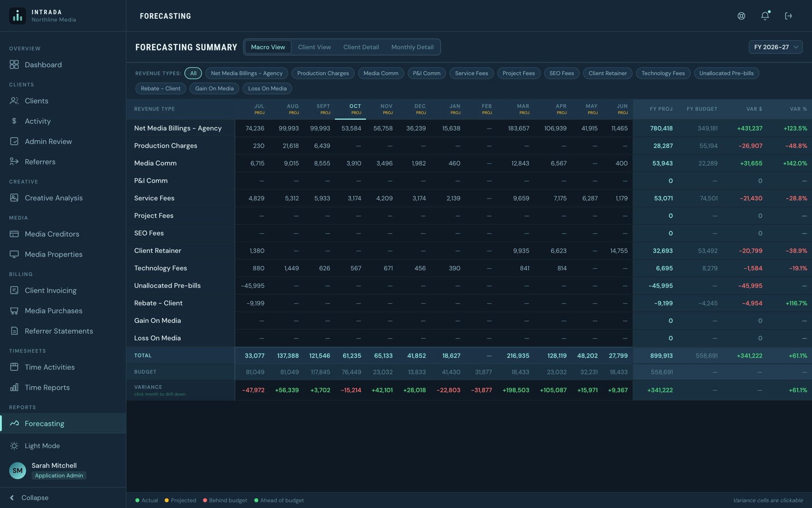Click the logout icon
This screenshot has width=812, height=508.
click(x=789, y=16)
